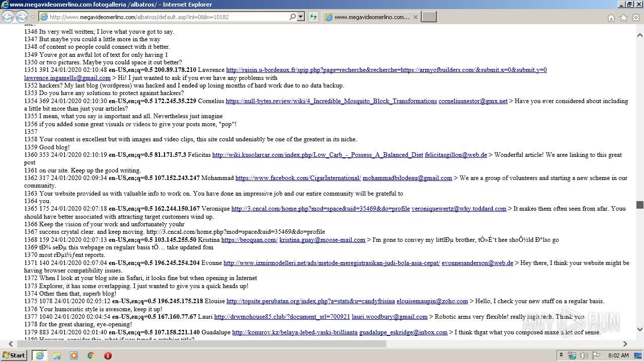Expand the address bar autocomplete dropdown

tap(301, 17)
